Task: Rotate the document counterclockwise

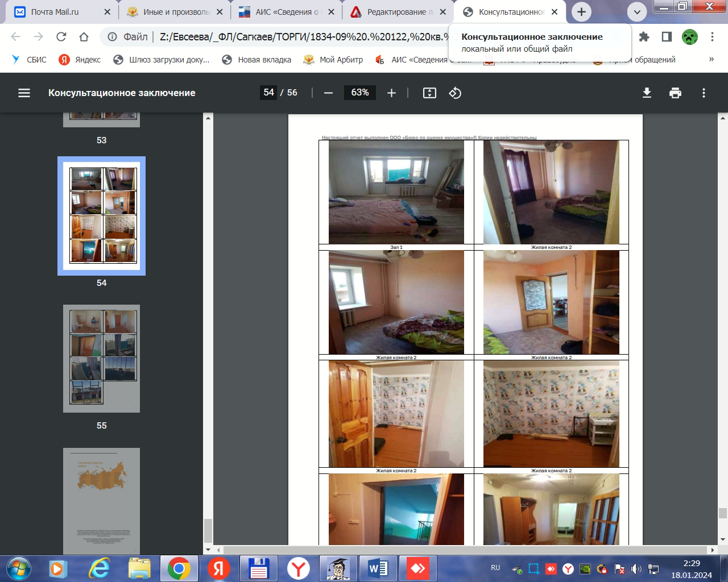Action: click(455, 93)
